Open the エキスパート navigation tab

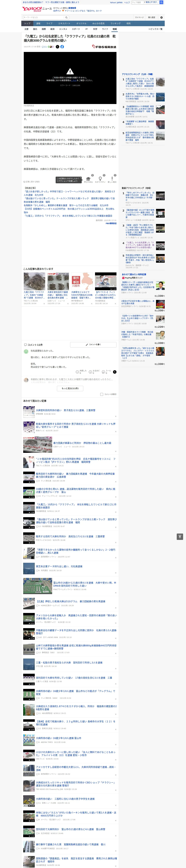click(x=64, y=24)
